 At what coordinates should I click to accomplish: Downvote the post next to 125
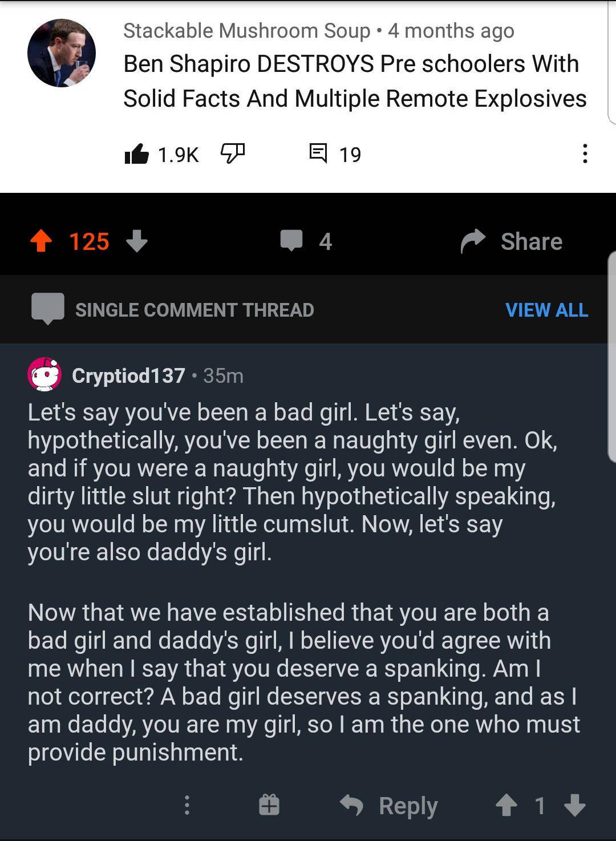[137, 241]
